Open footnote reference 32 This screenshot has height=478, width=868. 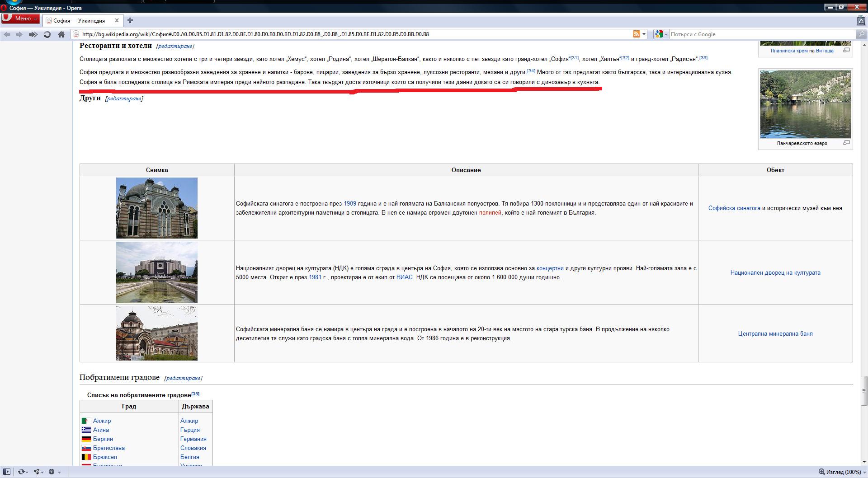tap(625, 58)
